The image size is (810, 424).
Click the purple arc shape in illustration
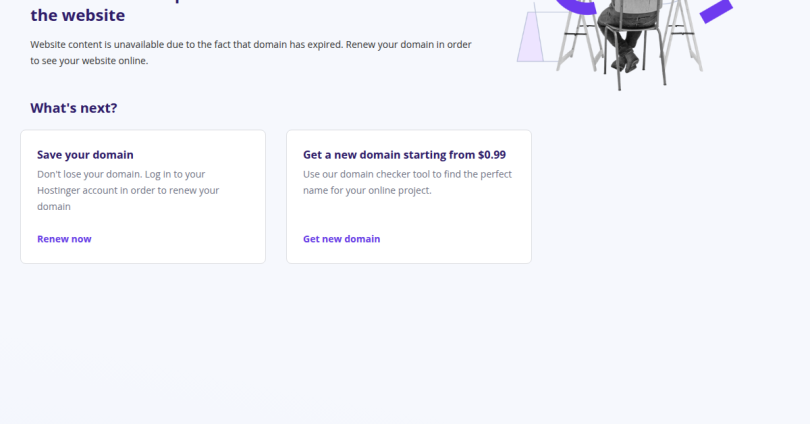click(x=574, y=6)
